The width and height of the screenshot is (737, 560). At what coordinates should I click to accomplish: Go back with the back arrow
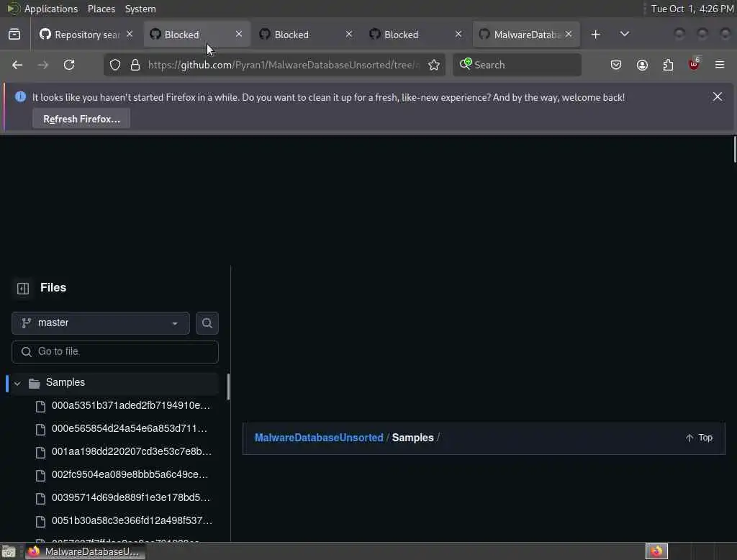(17, 65)
